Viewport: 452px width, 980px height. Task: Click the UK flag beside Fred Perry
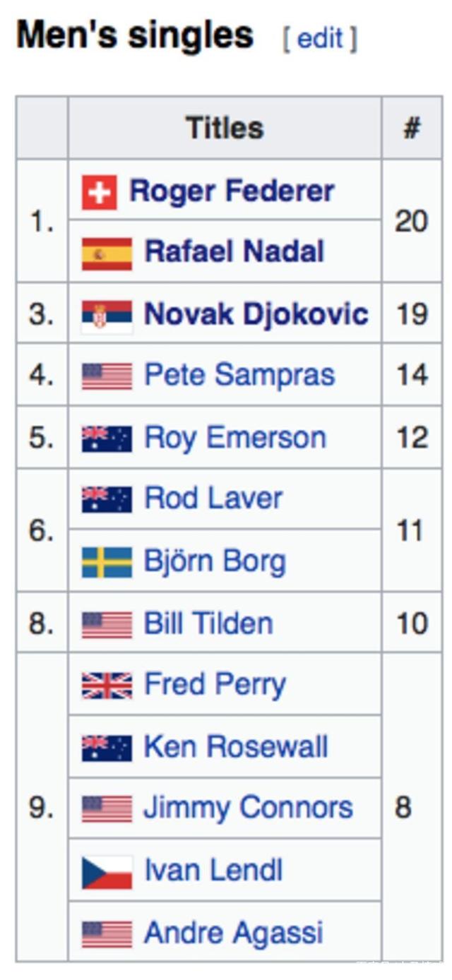[107, 686]
